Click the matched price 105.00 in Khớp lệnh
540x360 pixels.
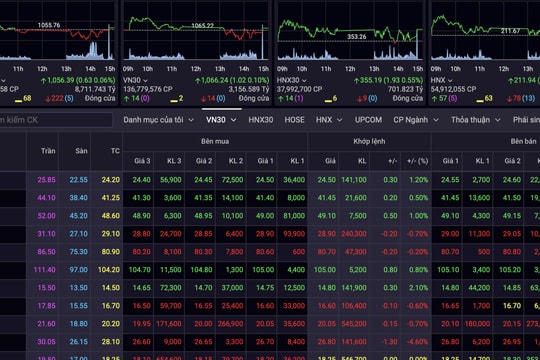pyautogui.click(x=325, y=270)
